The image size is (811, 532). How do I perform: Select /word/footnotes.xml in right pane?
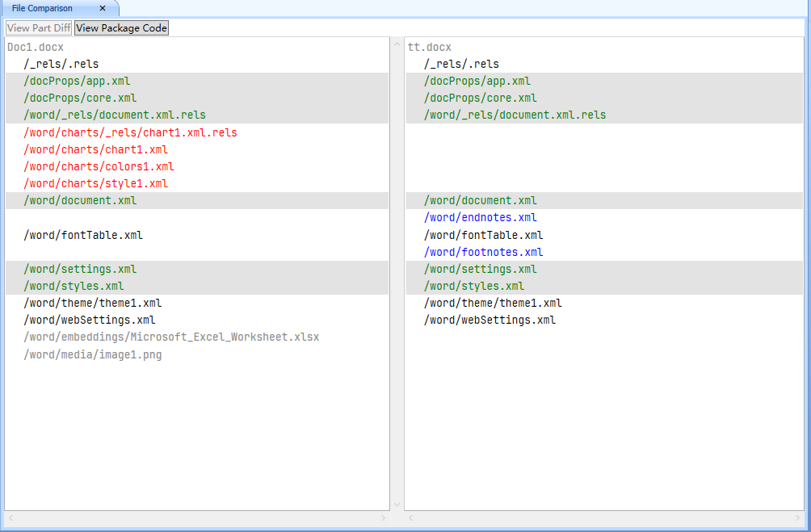484,252
